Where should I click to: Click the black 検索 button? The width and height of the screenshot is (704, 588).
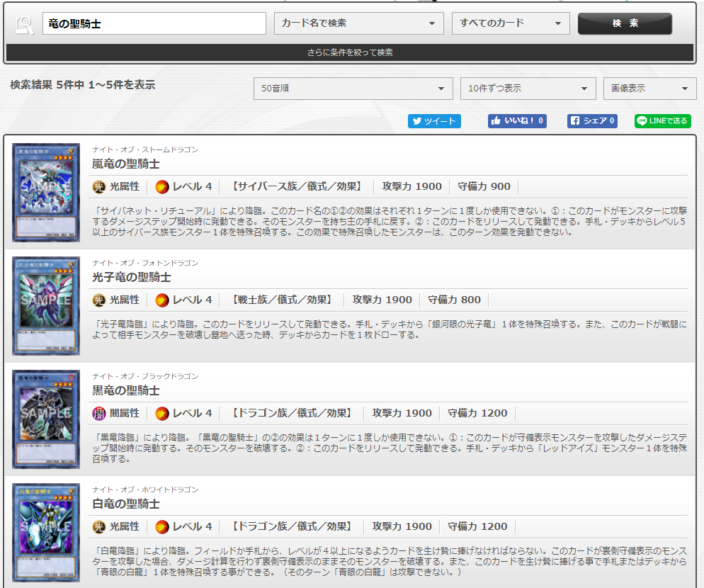625,23
